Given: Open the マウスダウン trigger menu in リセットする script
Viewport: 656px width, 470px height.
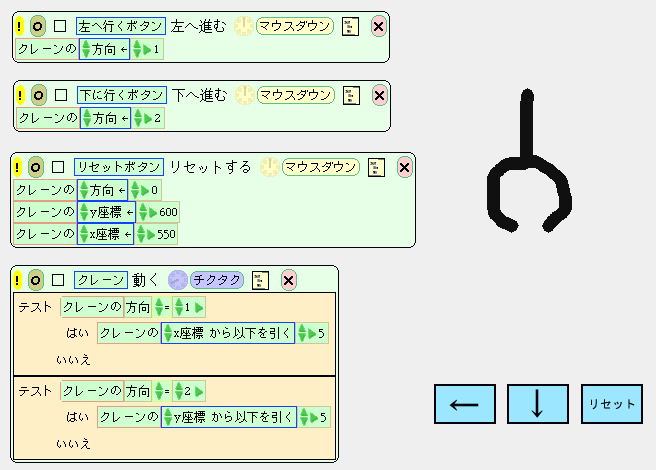Looking at the screenshot, I should [x=321, y=167].
